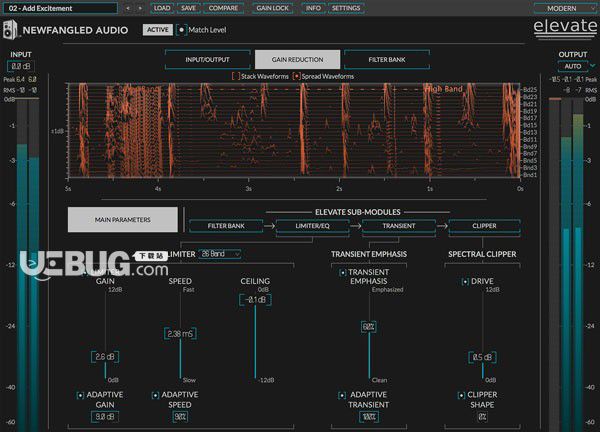Switch to GAIN REDUCTION view tab
This screenshot has width=600, height=432.
[x=297, y=60]
